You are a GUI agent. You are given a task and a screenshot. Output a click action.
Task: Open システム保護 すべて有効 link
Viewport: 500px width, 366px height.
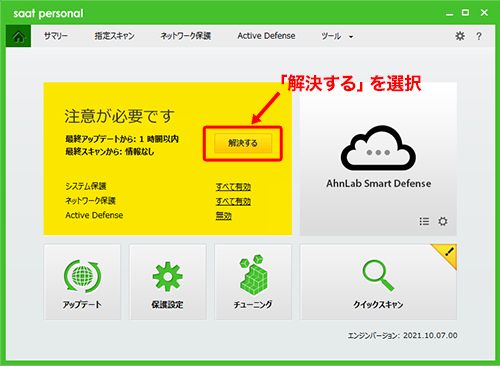[x=233, y=187]
